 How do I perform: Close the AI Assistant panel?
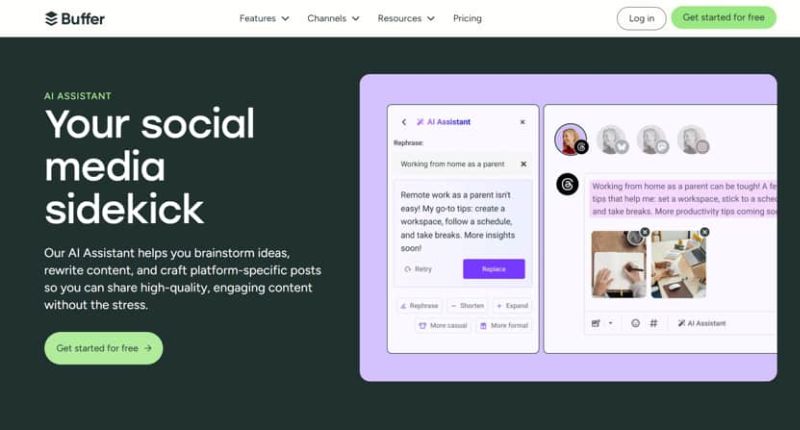[x=522, y=122]
